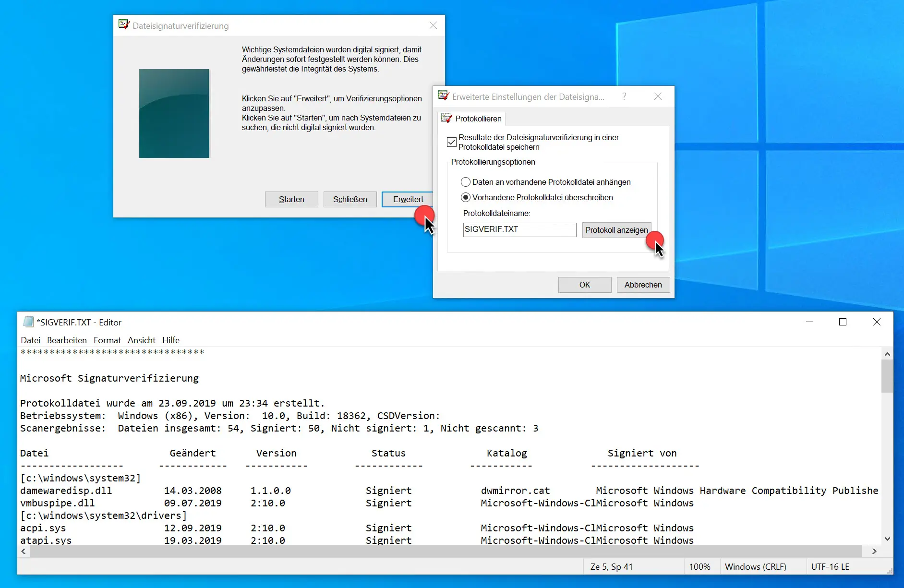Click the help question mark icon

pos(624,96)
